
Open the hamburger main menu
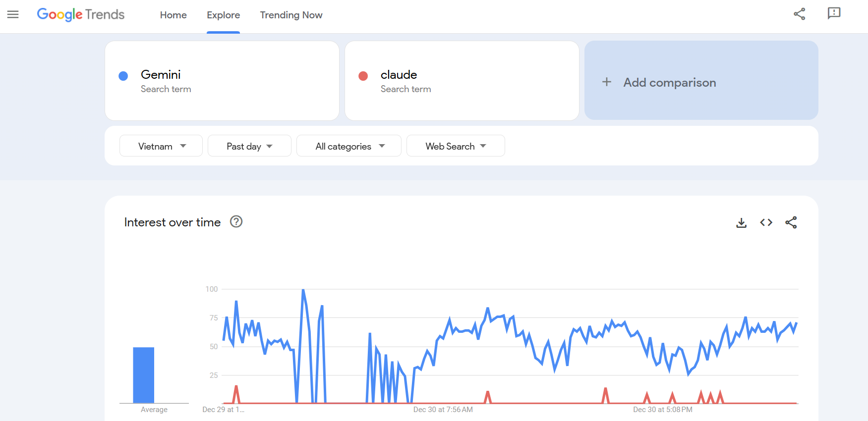tap(13, 15)
